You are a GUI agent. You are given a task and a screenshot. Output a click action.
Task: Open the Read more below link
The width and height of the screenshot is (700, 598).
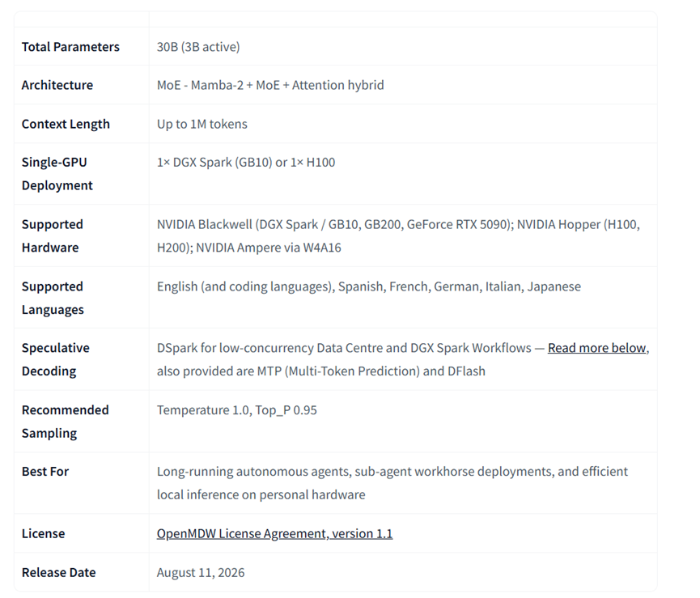(597, 348)
